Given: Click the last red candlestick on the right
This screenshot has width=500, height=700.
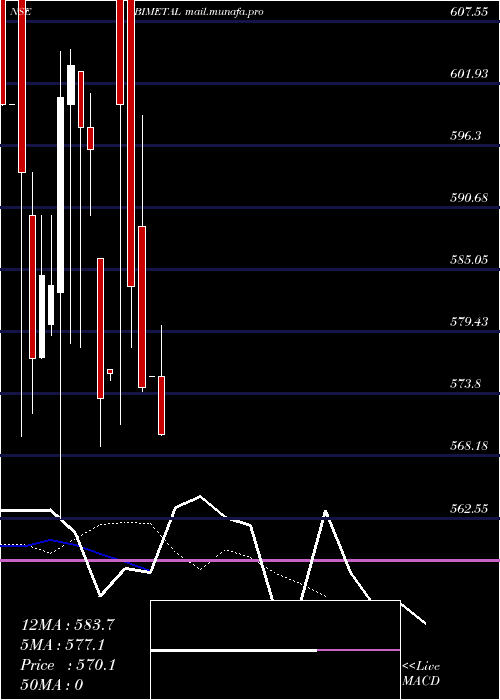Looking at the screenshot, I should 162,405.
